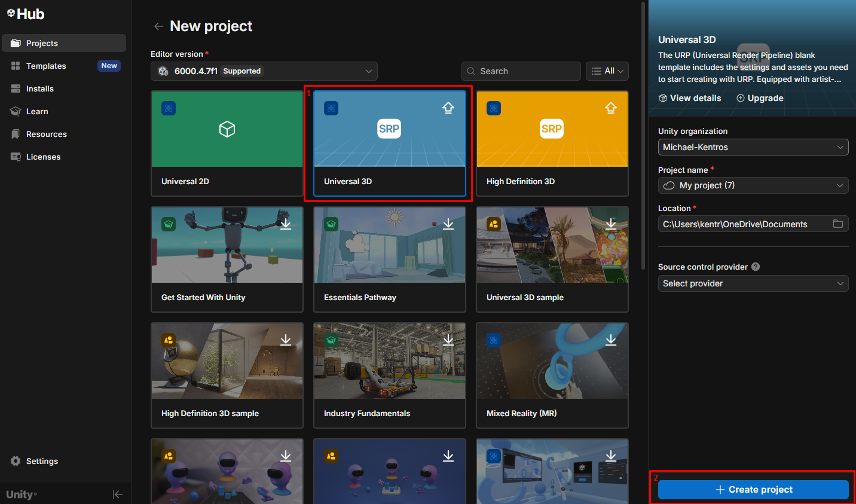Click the Upgrade link in details panel
Screen dimensions: 856x504
pos(760,98)
